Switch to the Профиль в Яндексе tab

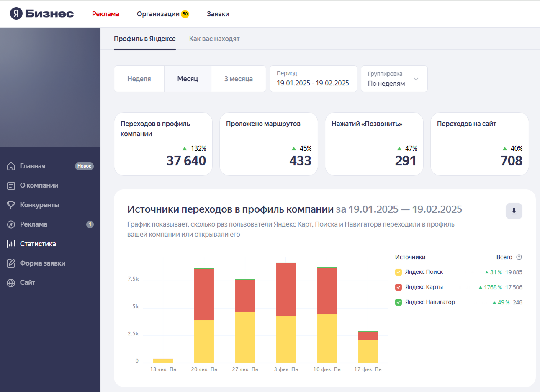tap(145, 39)
